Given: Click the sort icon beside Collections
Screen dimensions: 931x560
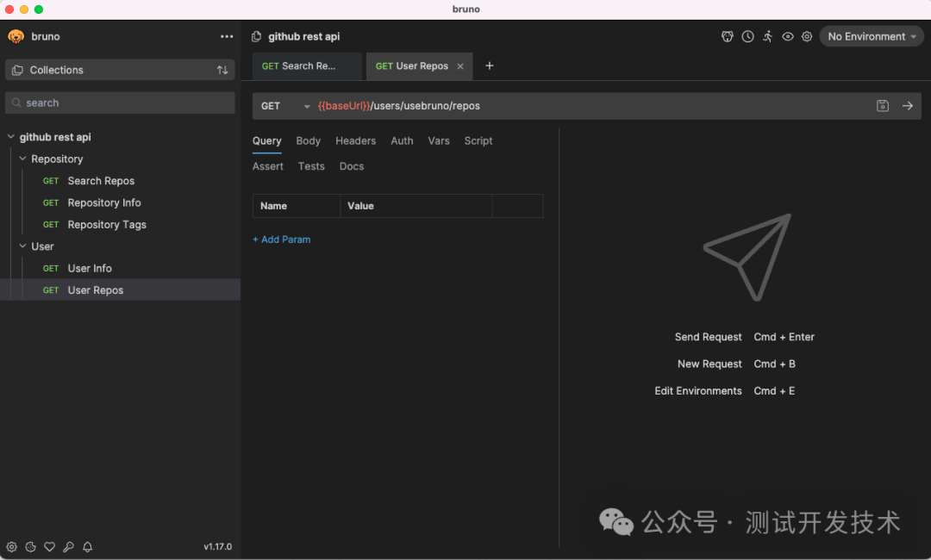Looking at the screenshot, I should (x=222, y=70).
